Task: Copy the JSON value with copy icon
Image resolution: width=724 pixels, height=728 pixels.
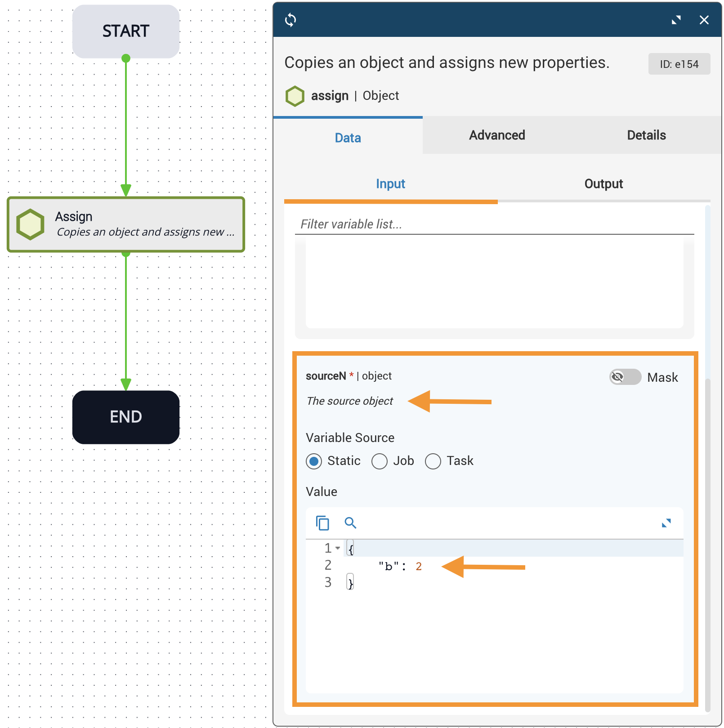Action: pyautogui.click(x=322, y=523)
